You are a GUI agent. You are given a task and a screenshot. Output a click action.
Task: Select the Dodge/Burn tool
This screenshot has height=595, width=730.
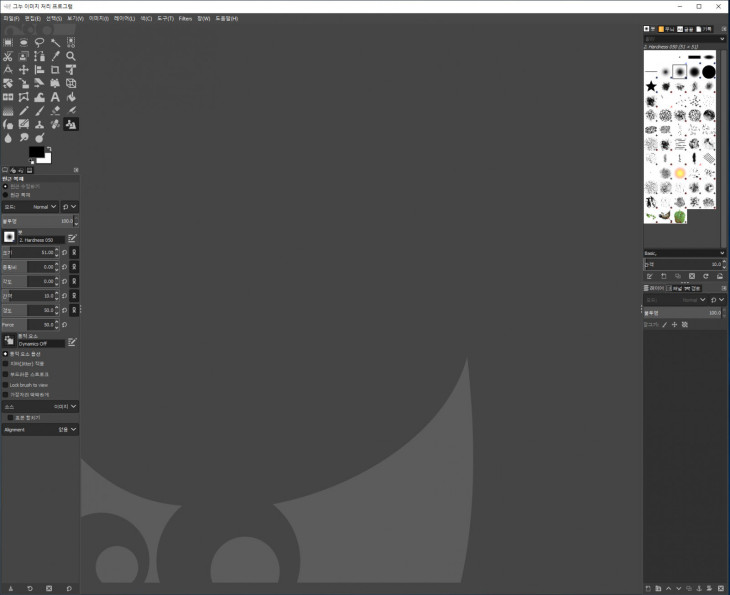pos(40,138)
